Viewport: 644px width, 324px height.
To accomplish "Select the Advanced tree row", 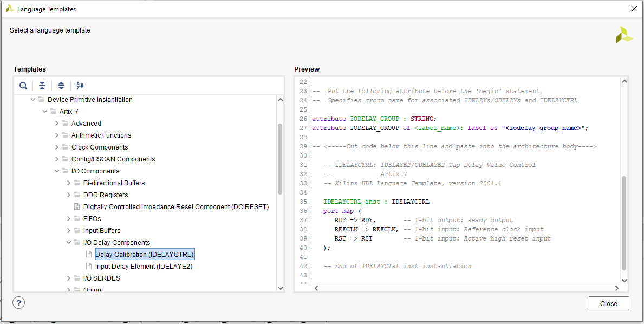I will pos(86,123).
